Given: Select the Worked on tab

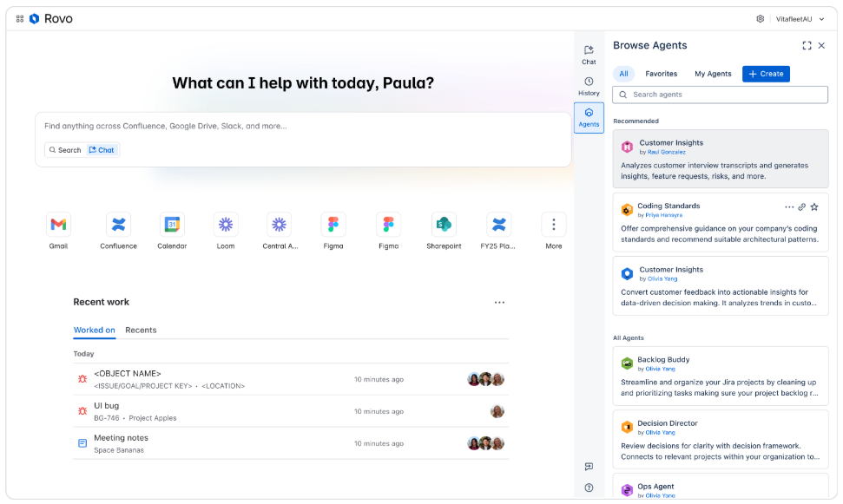Looking at the screenshot, I should click(94, 330).
